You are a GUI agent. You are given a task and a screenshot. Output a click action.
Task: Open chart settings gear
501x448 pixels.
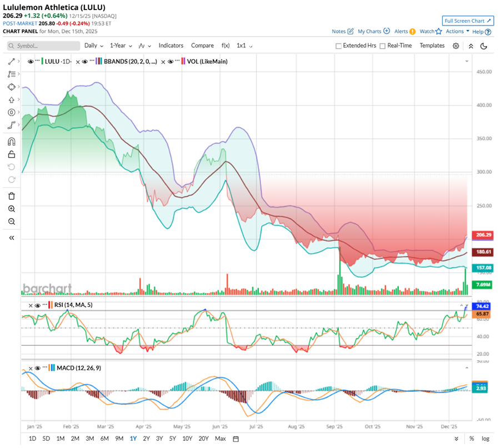pyautogui.click(x=456, y=46)
